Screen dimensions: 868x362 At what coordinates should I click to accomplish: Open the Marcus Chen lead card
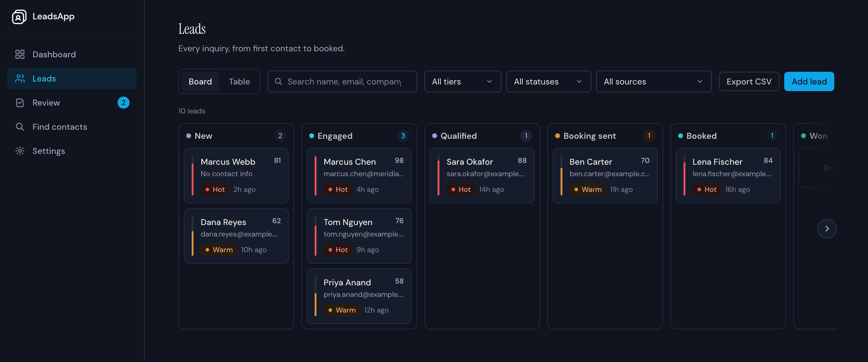coord(359,176)
